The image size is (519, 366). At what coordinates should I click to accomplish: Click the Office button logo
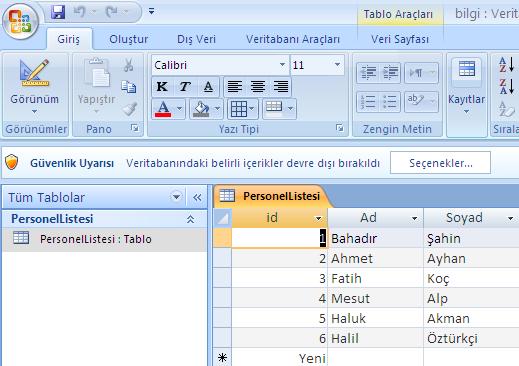21,22
